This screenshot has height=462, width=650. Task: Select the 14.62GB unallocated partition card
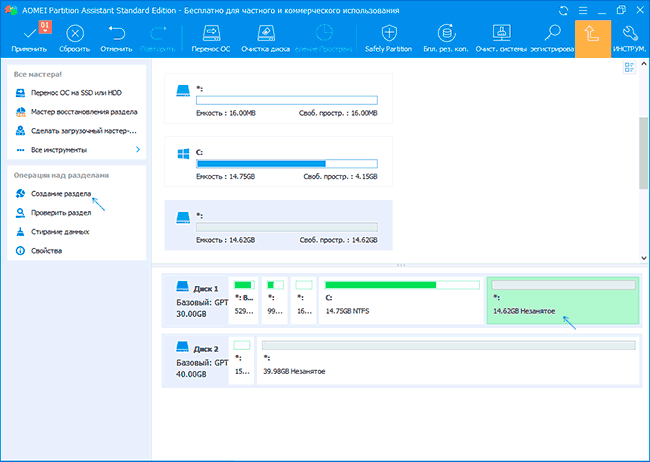click(x=278, y=225)
